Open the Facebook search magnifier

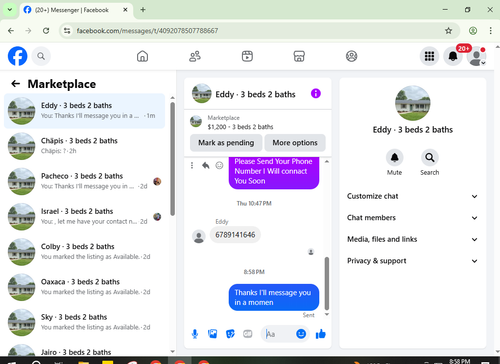tap(41, 56)
